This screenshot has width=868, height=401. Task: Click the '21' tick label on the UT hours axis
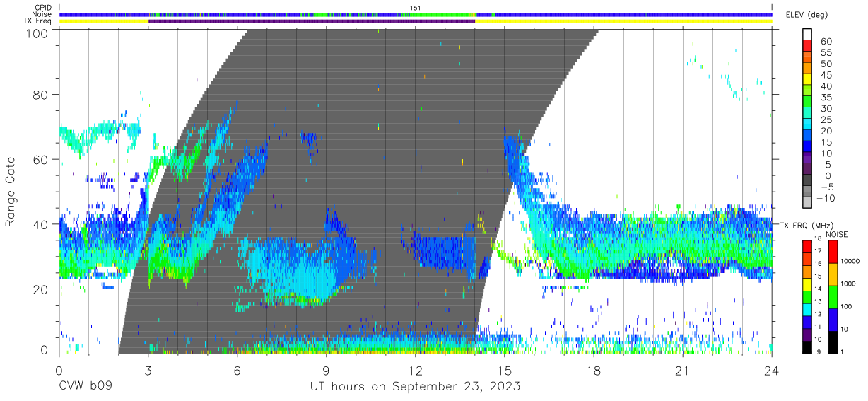tap(683, 371)
